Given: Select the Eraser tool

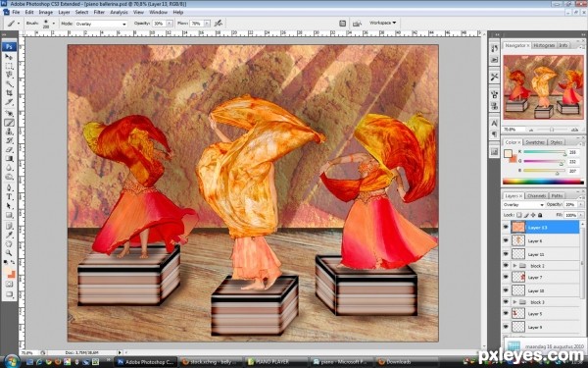Looking at the screenshot, I should pos(9,150).
